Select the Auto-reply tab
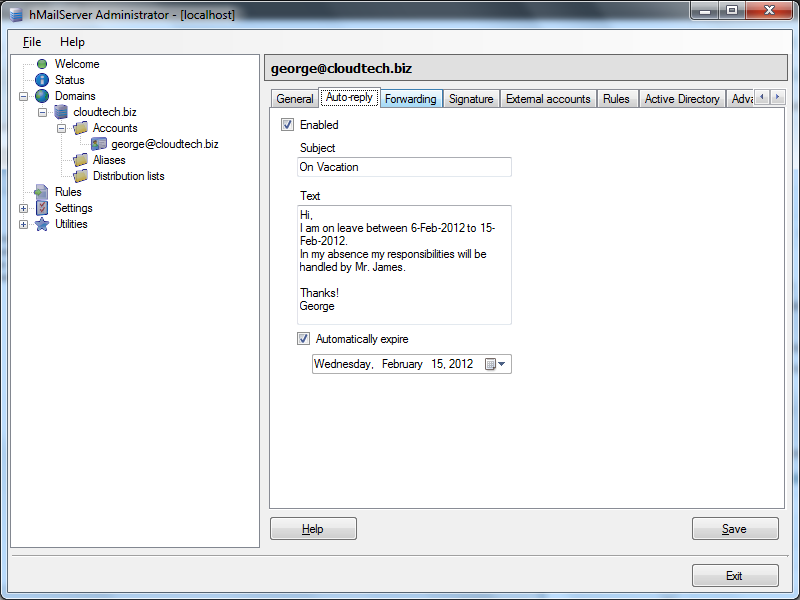The image size is (800, 600). (x=349, y=97)
